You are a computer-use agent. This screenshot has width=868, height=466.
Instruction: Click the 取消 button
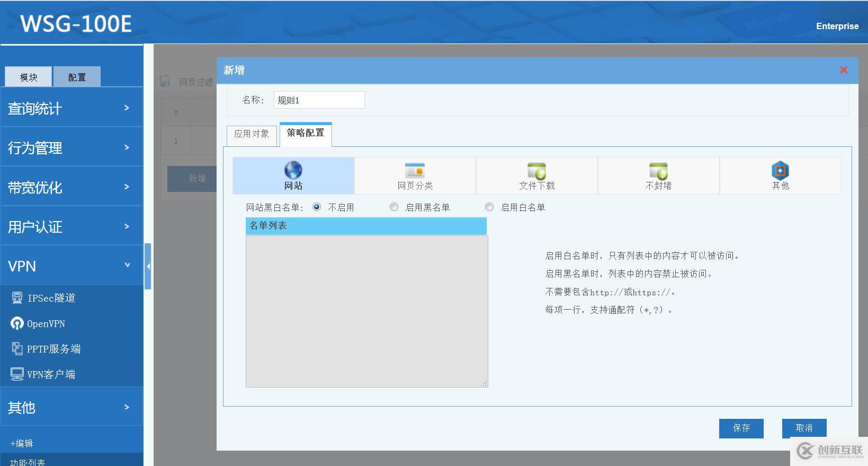804,428
